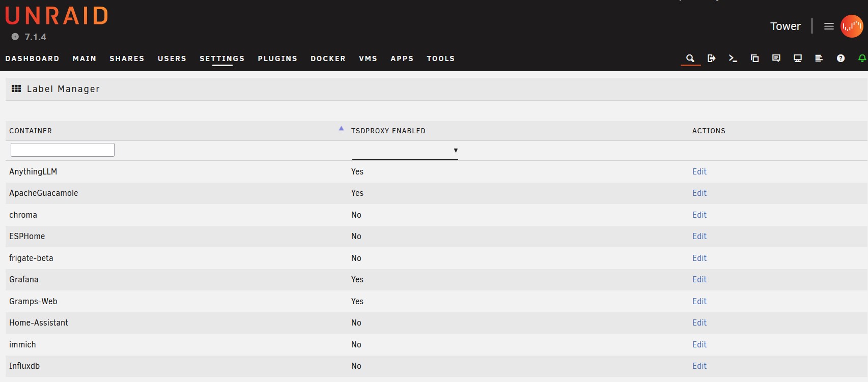
Task: Focus the Container name filter field
Action: (63, 150)
